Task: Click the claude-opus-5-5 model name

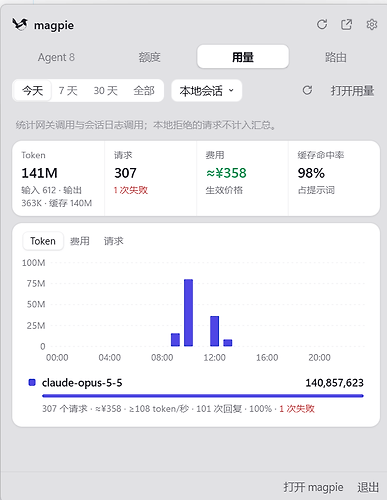Action: (x=82, y=383)
